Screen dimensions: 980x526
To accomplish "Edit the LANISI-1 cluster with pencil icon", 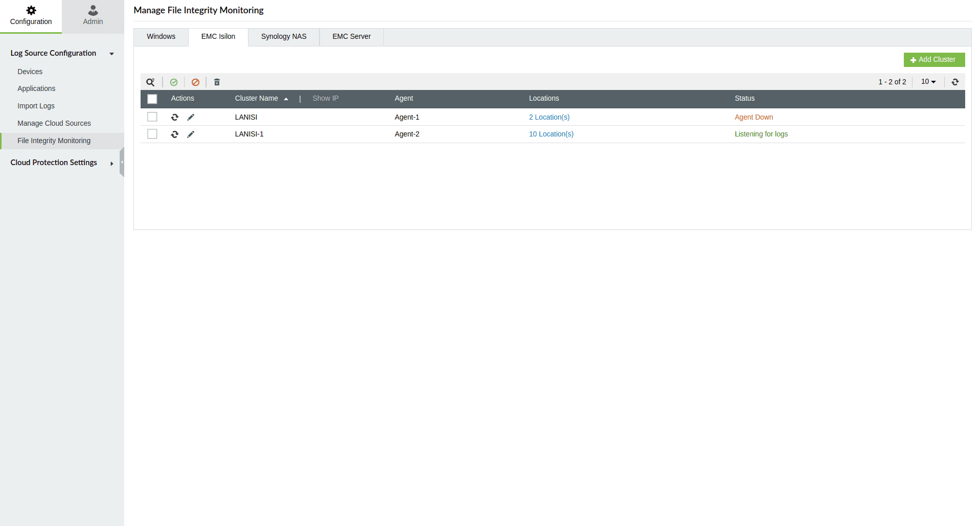I will [191, 134].
